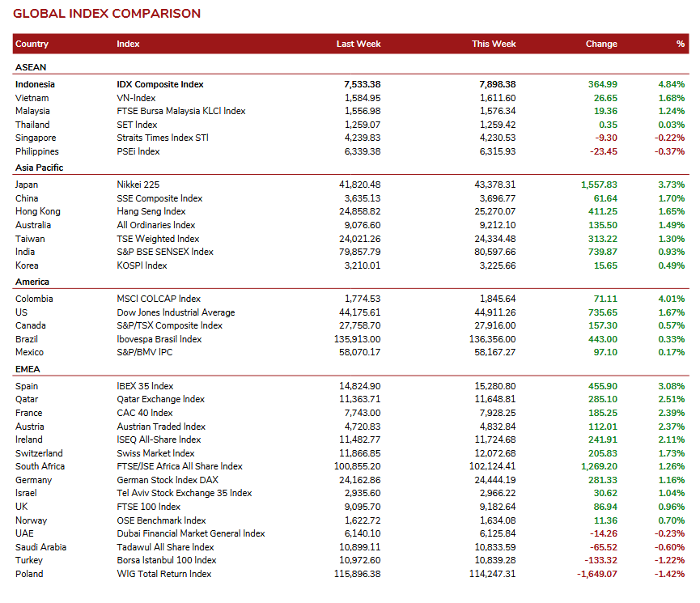Click the 'Hong Kong' country cell

tap(37, 211)
